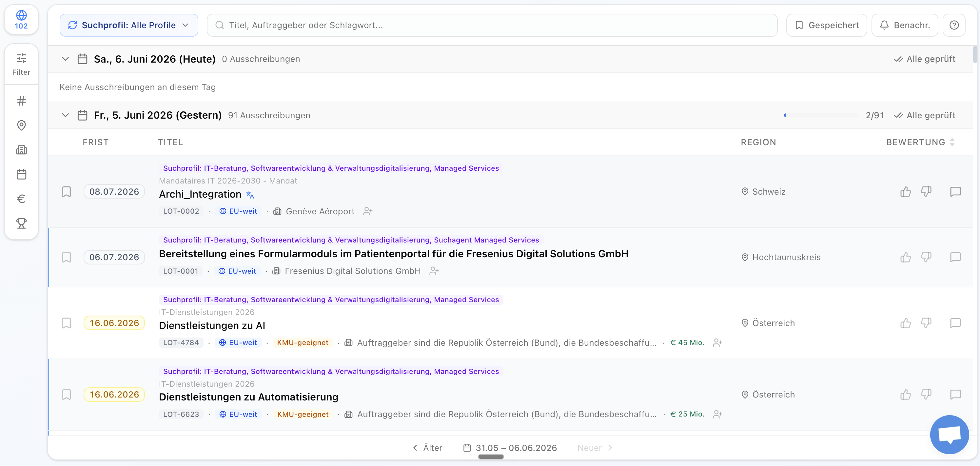This screenshot has height=466, width=980.
Task: Mark all checked for Fr., 5. Juni
Action: 925,115
